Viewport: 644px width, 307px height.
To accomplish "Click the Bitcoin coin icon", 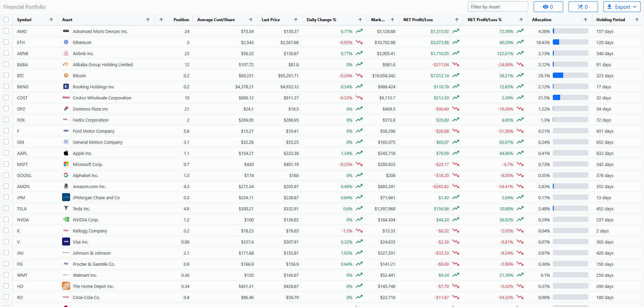I will tap(66, 76).
